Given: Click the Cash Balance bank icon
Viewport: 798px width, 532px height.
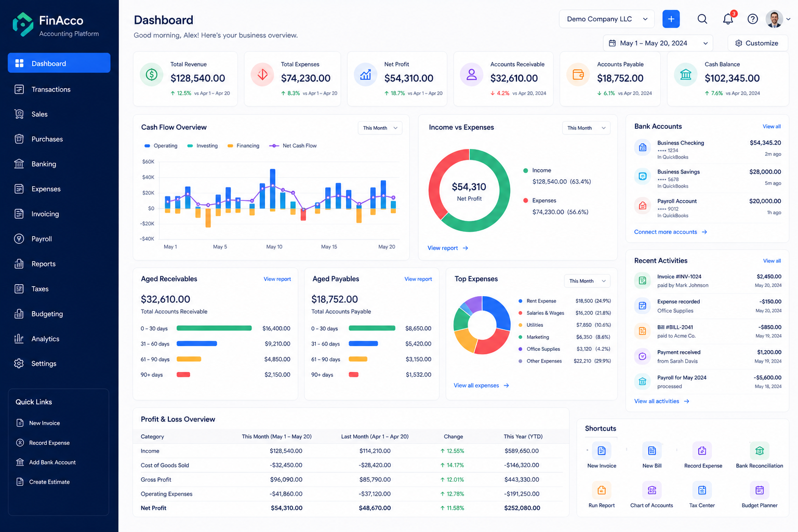Looking at the screenshot, I should tap(686, 75).
